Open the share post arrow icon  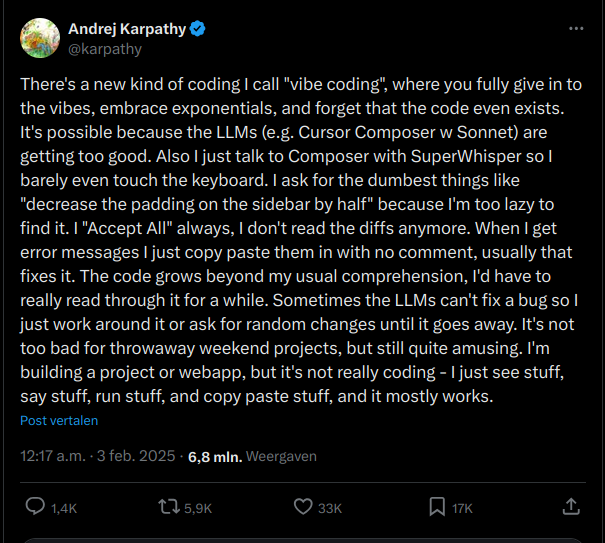(x=571, y=507)
